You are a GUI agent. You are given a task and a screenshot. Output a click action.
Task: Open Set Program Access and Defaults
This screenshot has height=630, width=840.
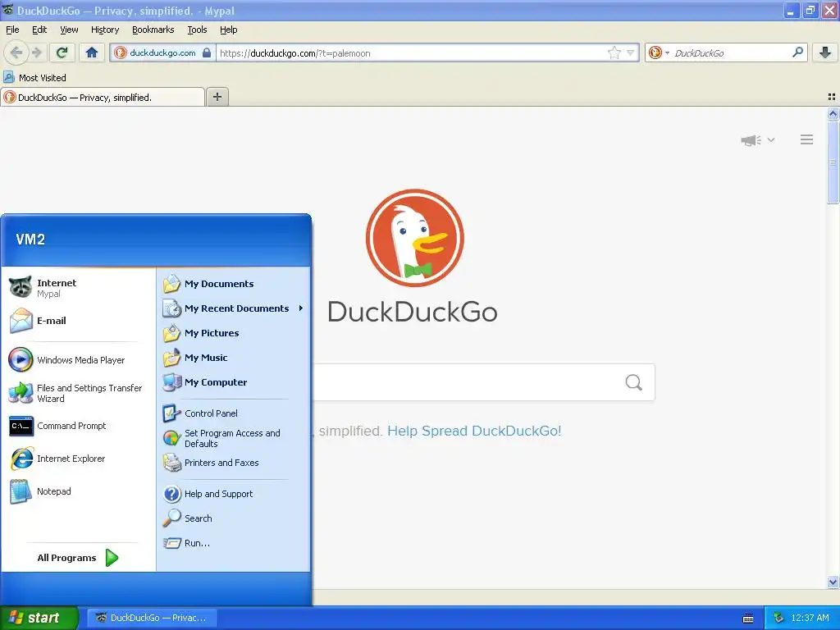(234, 438)
